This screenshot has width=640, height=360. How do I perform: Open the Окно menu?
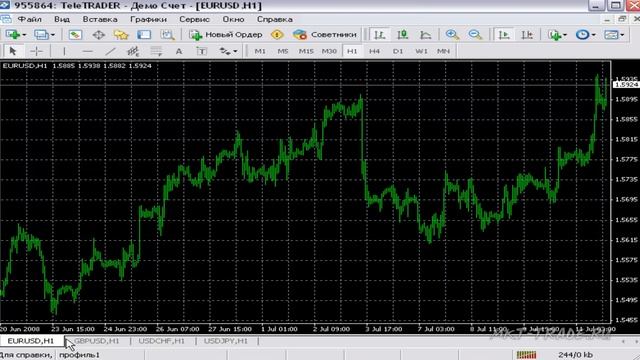pyautogui.click(x=233, y=19)
